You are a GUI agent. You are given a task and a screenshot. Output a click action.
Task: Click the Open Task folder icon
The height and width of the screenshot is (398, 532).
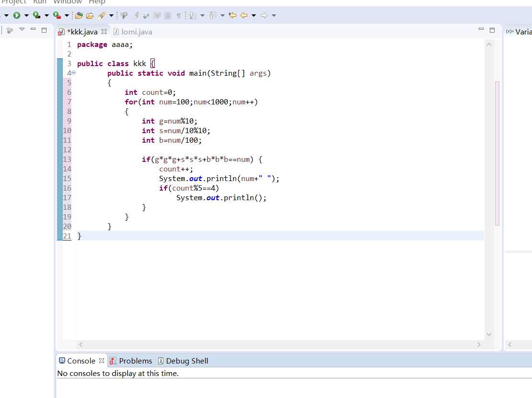pos(90,15)
